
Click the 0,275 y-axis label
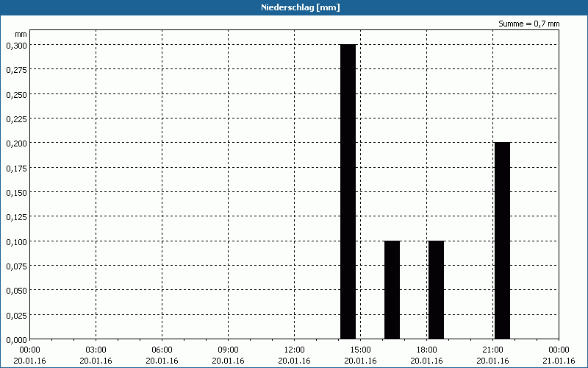[x=16, y=70]
